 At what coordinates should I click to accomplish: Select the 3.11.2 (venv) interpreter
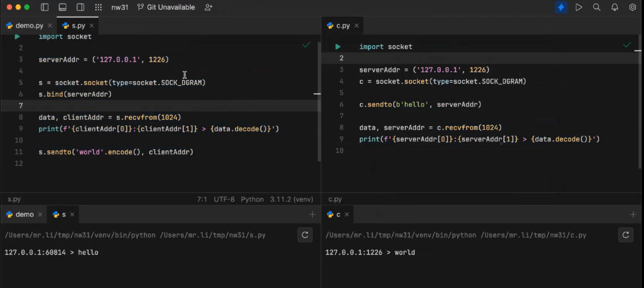click(291, 199)
